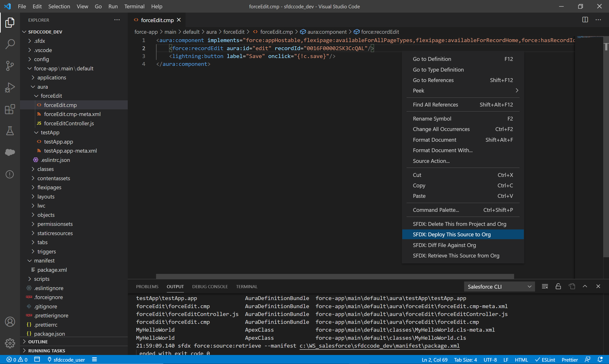The width and height of the screenshot is (609, 364).
Task: Toggle ESLint status in status bar
Action: [x=545, y=359]
